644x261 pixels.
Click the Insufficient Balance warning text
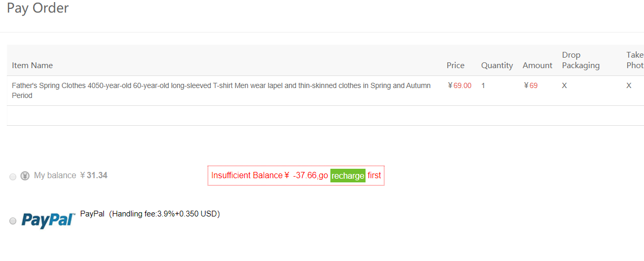pyautogui.click(x=296, y=176)
